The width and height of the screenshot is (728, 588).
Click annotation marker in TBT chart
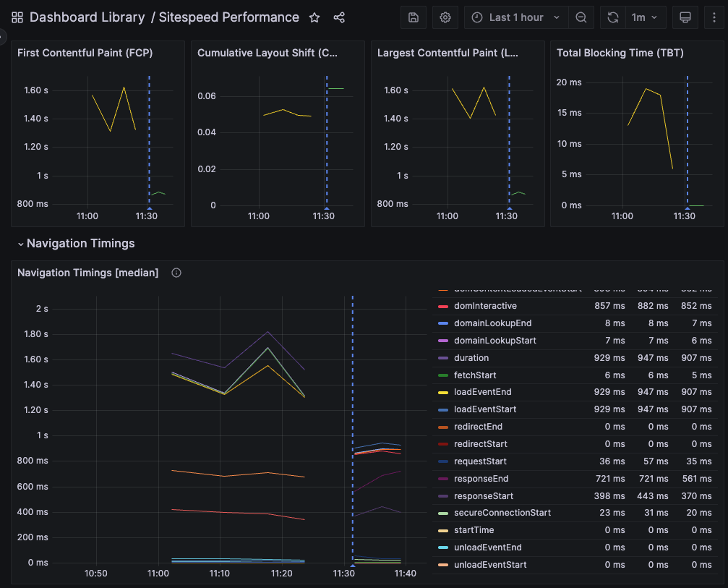pos(687,208)
